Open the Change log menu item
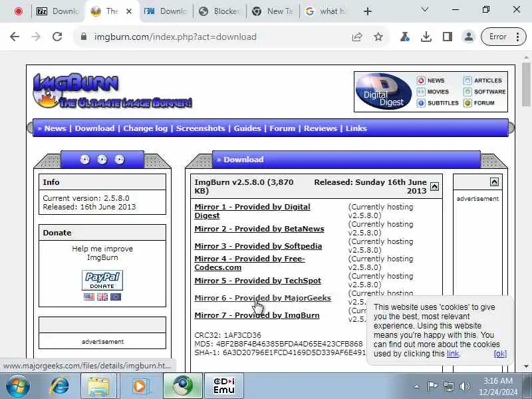 (145, 128)
